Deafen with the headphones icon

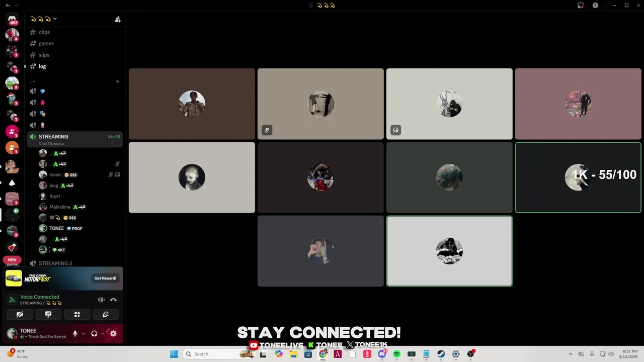(94, 333)
